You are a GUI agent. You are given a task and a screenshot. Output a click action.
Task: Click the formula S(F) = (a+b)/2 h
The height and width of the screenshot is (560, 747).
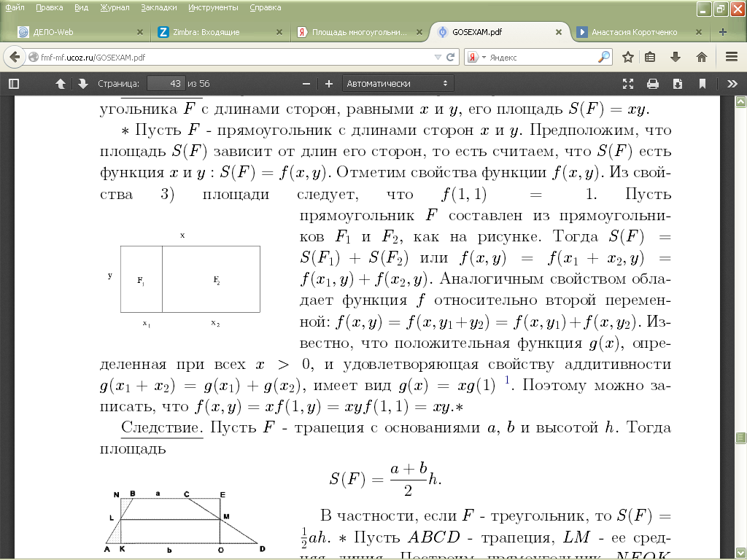point(385,479)
